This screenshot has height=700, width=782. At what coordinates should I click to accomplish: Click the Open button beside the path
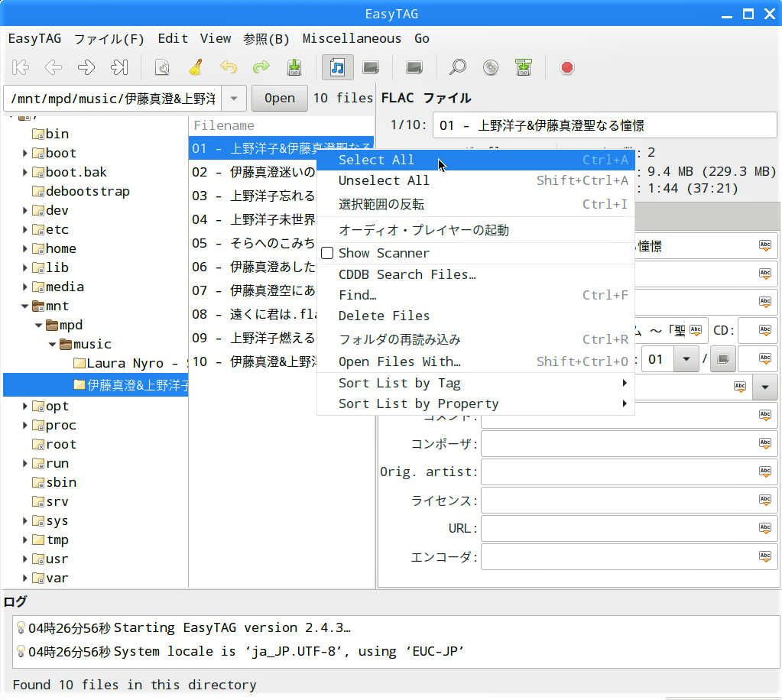279,99
